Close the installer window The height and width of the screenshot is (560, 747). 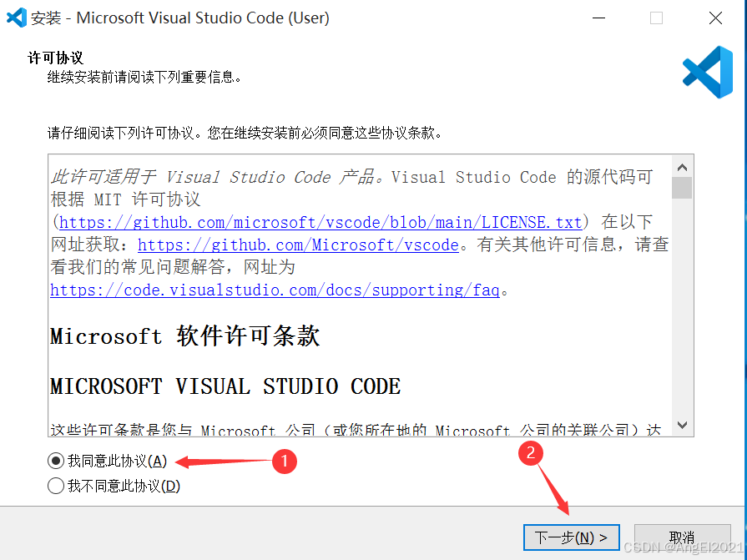[715, 18]
